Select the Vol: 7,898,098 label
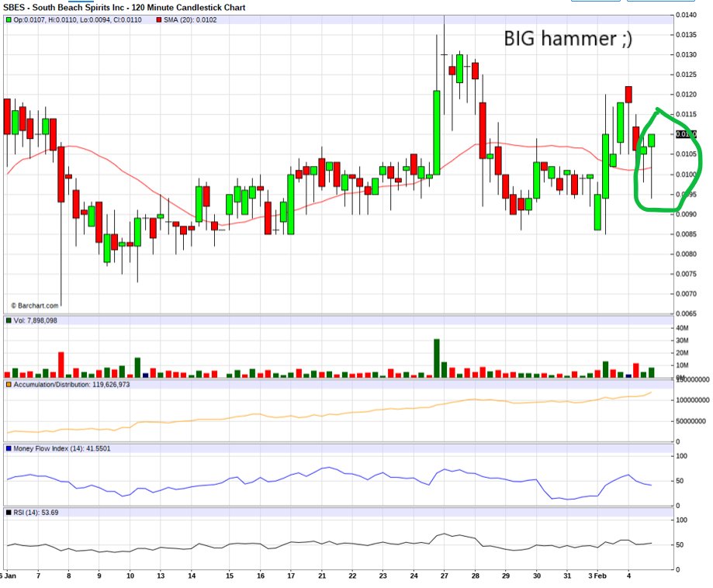 (x=36, y=320)
